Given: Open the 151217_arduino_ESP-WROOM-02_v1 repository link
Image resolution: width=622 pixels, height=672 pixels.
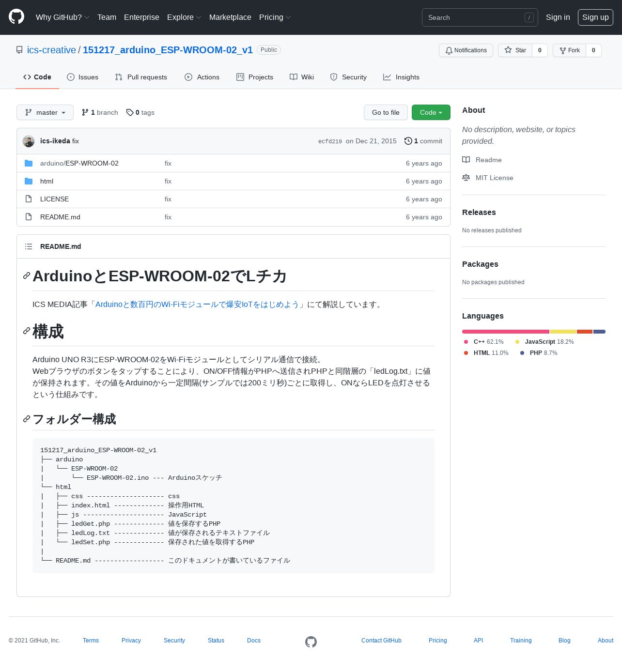Looking at the screenshot, I should [x=168, y=50].
